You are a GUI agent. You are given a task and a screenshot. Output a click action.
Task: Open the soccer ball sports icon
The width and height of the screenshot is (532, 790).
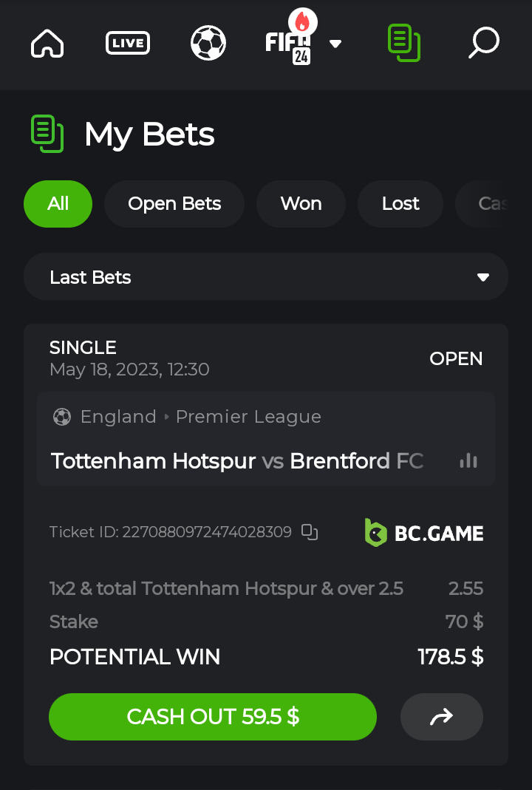pyautogui.click(x=208, y=44)
